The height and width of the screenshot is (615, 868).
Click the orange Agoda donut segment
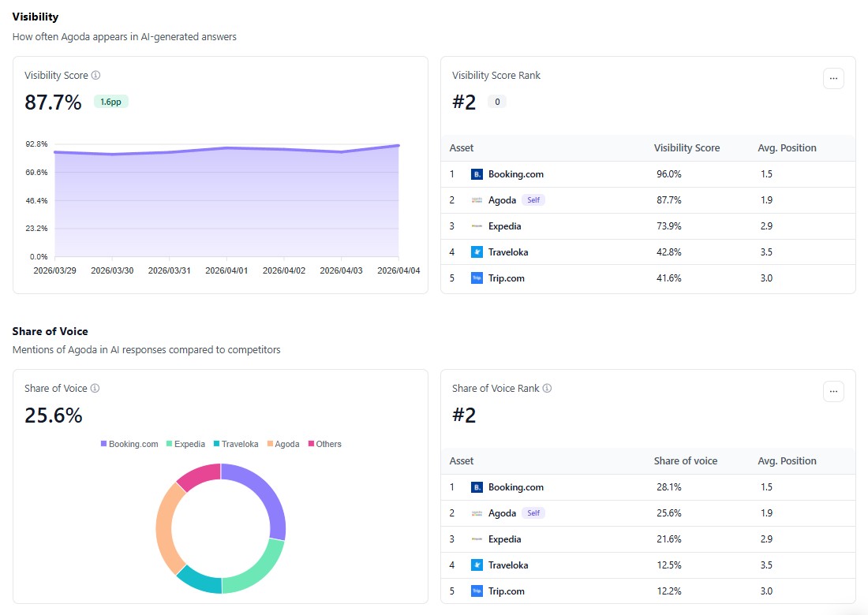point(166,529)
